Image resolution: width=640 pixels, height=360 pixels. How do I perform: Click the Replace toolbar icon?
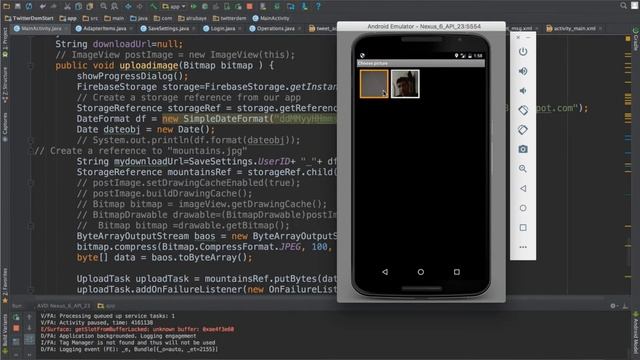click(115, 6)
